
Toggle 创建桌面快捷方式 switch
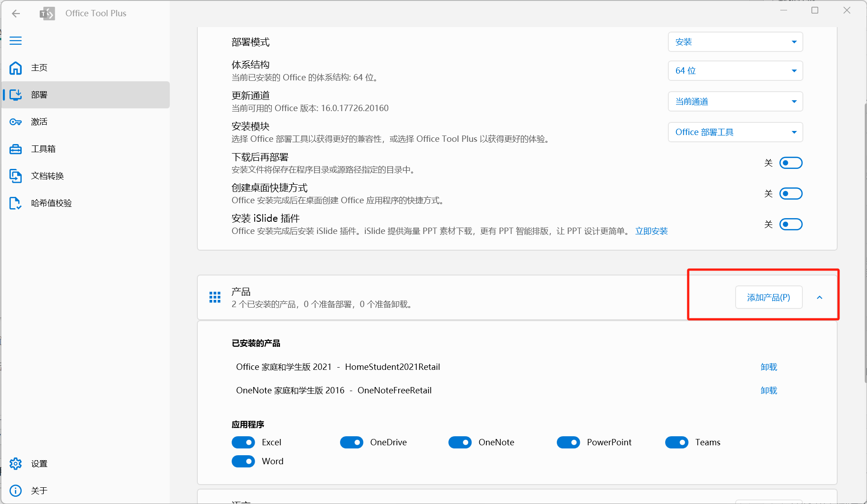coord(791,194)
